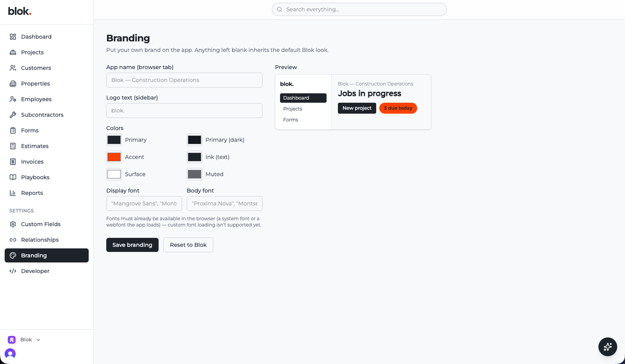Click the Save branding button

click(132, 245)
